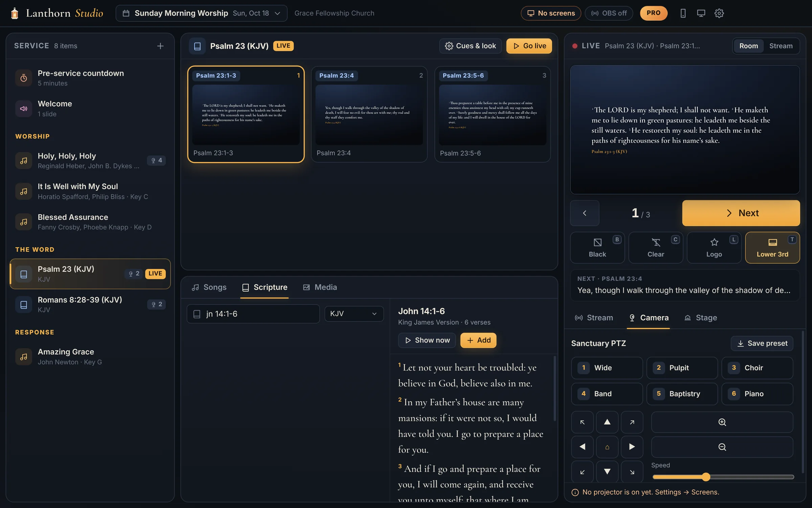Viewport: 812px width, 508px height.
Task: Toggle the Lower 3rd overlay
Action: [x=772, y=248]
